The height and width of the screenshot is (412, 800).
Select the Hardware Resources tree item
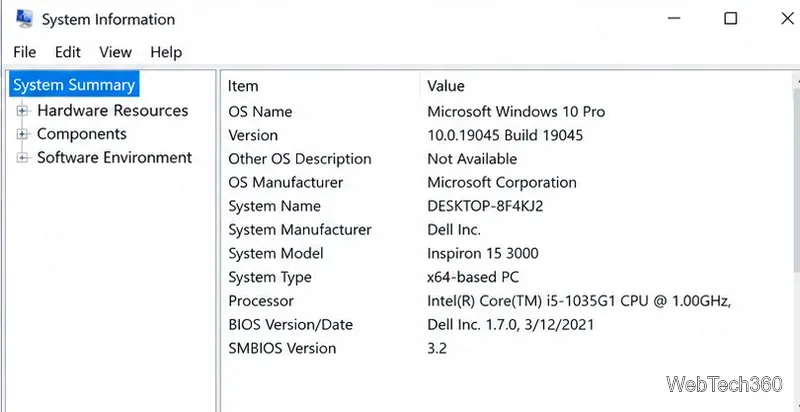113,111
